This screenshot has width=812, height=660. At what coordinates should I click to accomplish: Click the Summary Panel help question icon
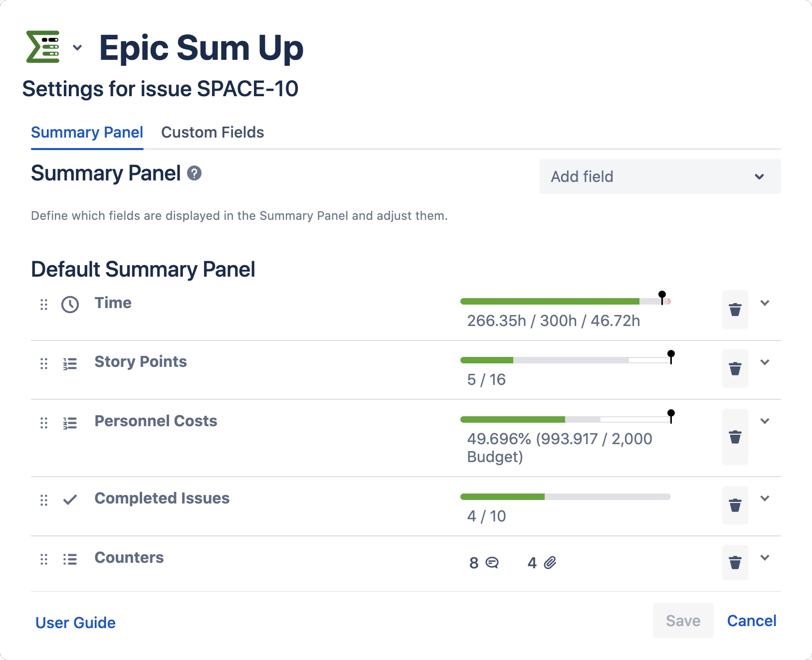(x=194, y=173)
